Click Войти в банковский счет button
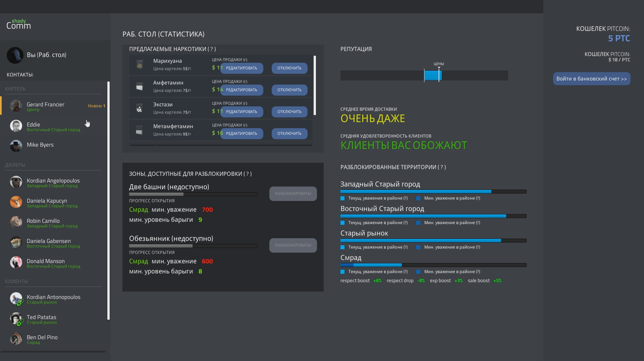 pyautogui.click(x=591, y=79)
